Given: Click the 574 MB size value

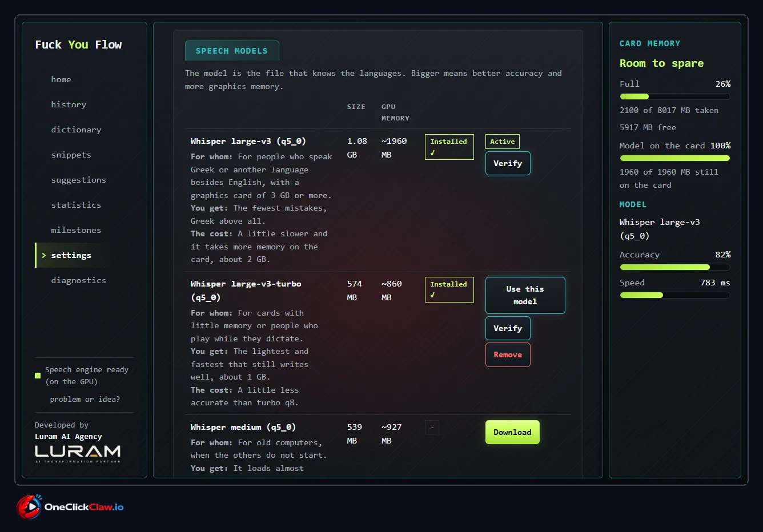Looking at the screenshot, I should pos(355,291).
